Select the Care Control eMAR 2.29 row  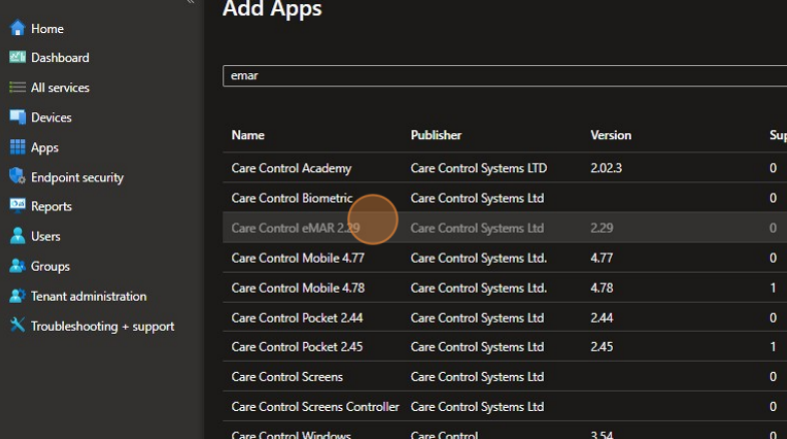(x=295, y=228)
